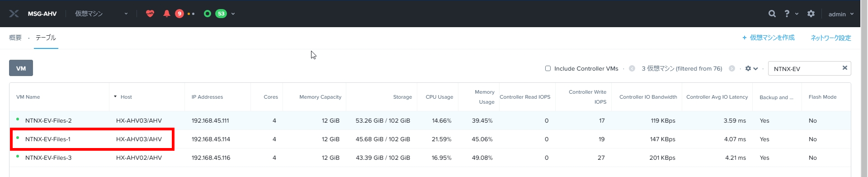
Task: Open the cluster health heart icon
Action: click(150, 14)
